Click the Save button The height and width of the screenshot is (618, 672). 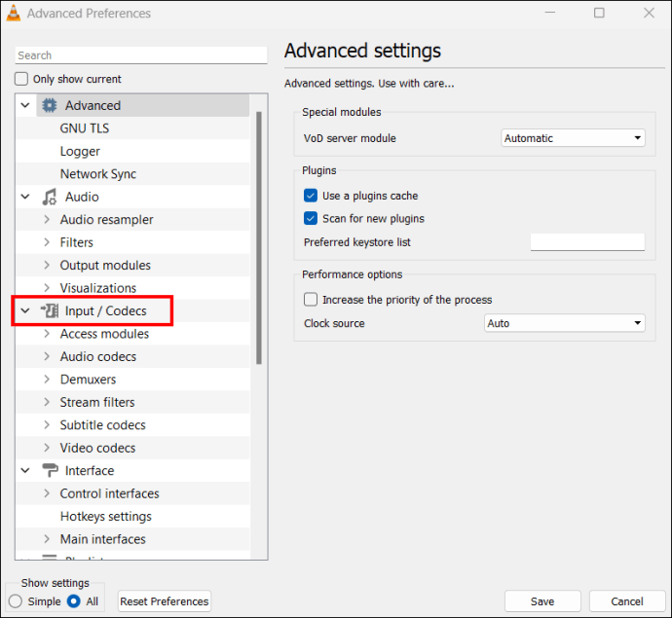coord(542,601)
